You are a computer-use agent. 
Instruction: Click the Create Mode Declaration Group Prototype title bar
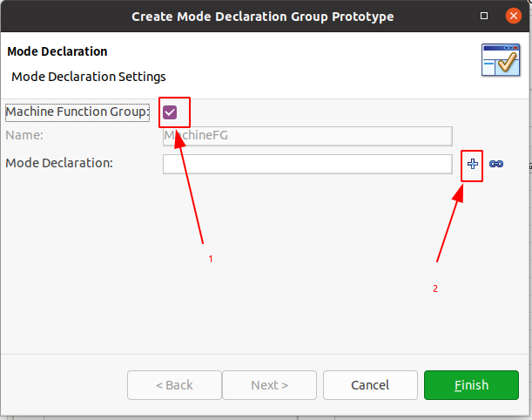pyautogui.click(x=263, y=17)
